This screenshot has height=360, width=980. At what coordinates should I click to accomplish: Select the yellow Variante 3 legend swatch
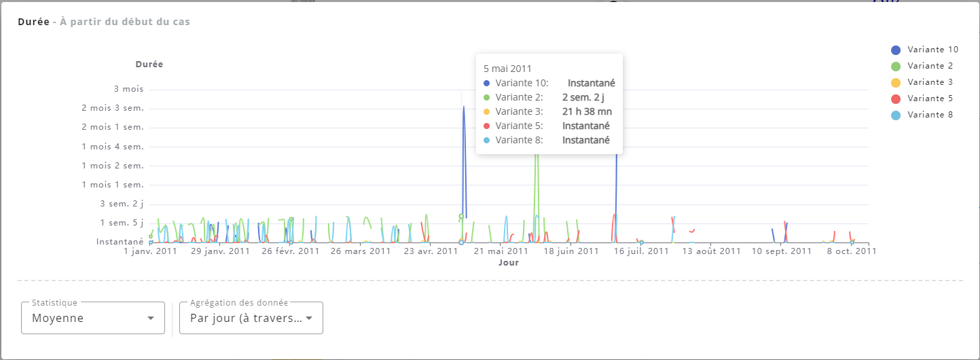(x=896, y=82)
